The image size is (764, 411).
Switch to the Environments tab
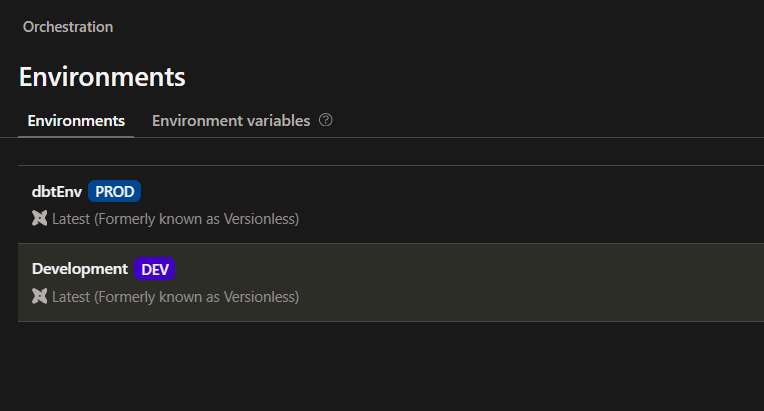coord(76,121)
